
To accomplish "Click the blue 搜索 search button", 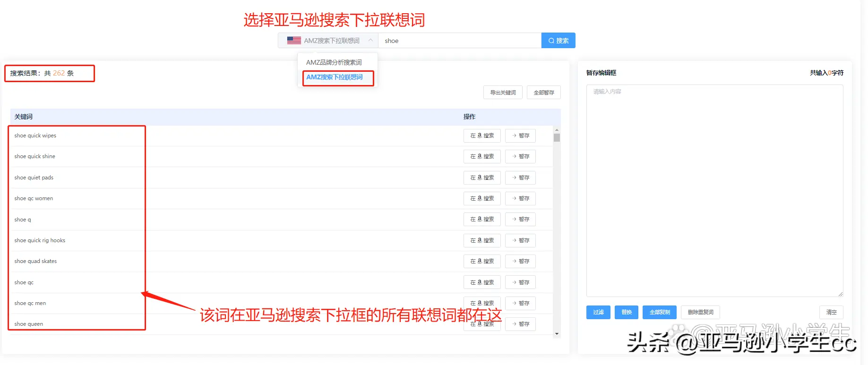I will (x=559, y=41).
